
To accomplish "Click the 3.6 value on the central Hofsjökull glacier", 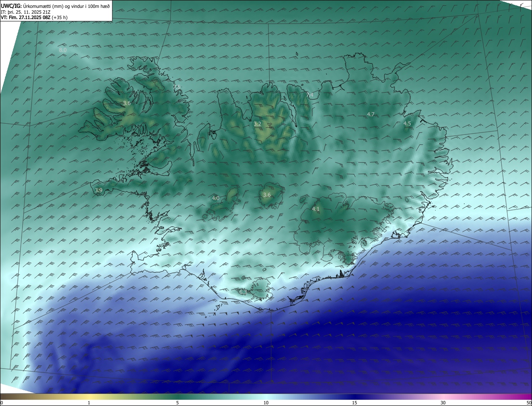I will point(267,195).
